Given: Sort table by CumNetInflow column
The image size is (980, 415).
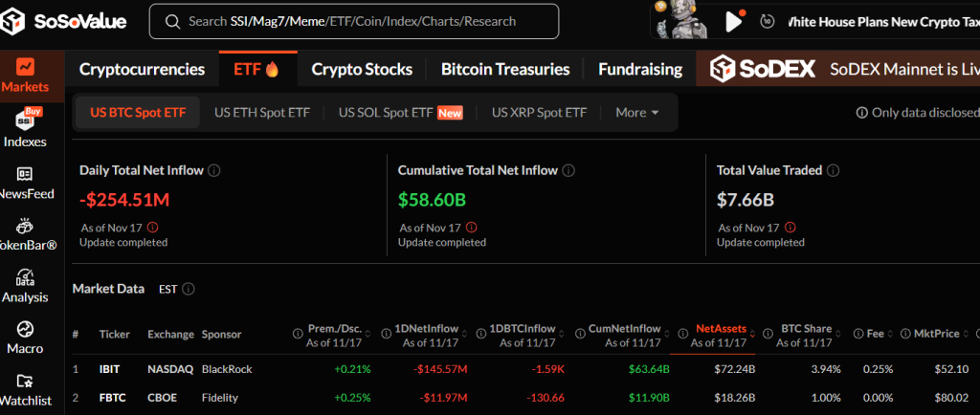Looking at the screenshot, I should [x=624, y=328].
